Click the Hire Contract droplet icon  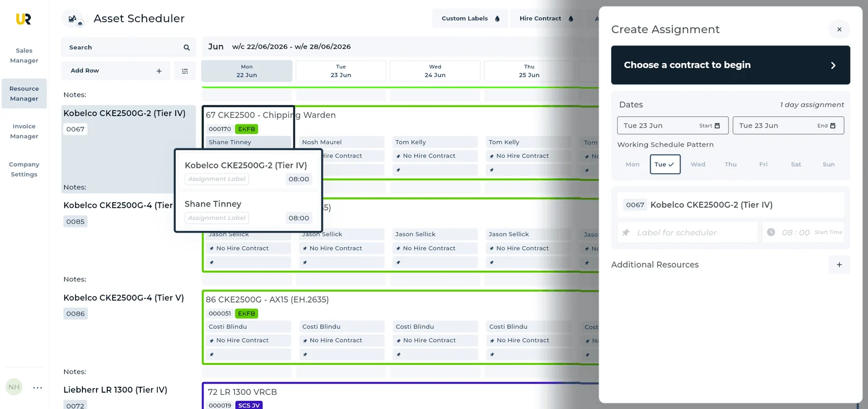571,18
